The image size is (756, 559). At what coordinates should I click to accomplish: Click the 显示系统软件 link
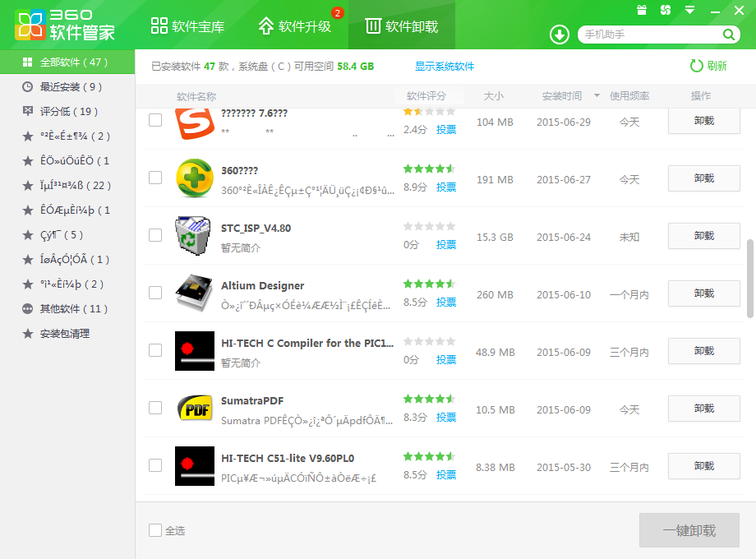pos(445,65)
